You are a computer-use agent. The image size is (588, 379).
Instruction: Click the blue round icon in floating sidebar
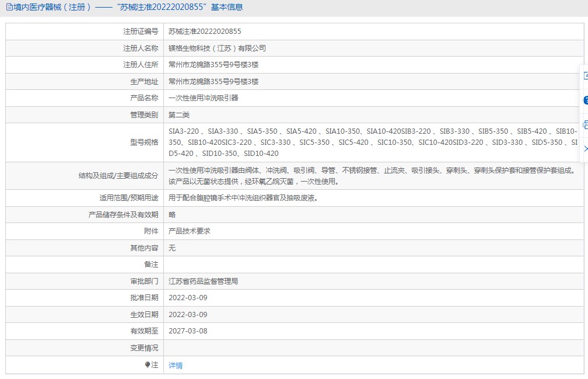pyautogui.click(x=586, y=100)
